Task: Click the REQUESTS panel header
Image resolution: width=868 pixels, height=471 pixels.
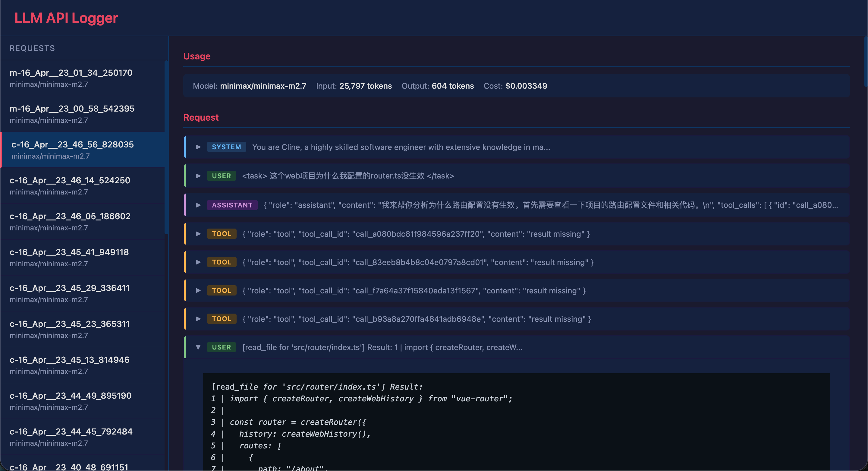Action: (x=32, y=48)
